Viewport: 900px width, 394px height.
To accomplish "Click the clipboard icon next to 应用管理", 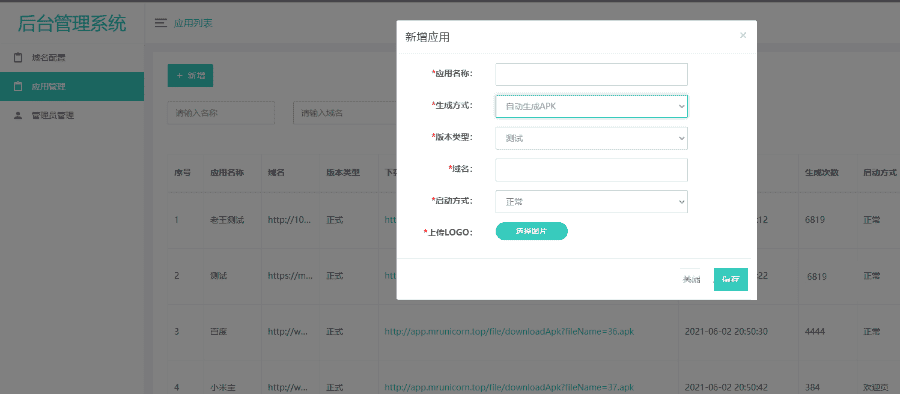I will pyautogui.click(x=18, y=87).
